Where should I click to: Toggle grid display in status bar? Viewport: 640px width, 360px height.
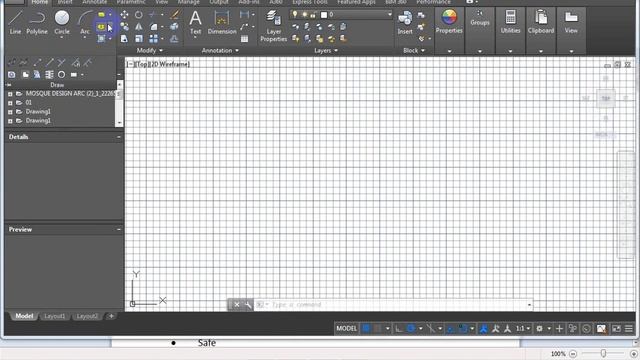point(366,329)
